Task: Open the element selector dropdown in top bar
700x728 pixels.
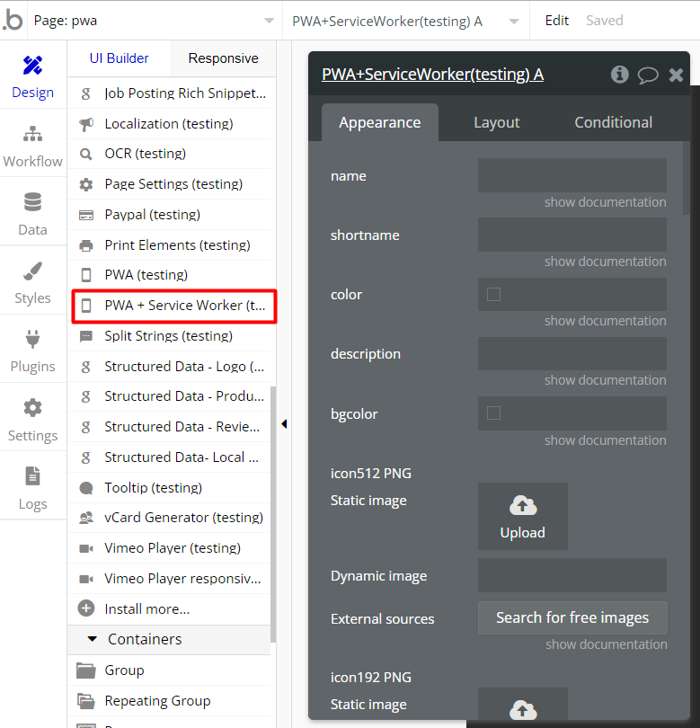Action: pos(404,21)
